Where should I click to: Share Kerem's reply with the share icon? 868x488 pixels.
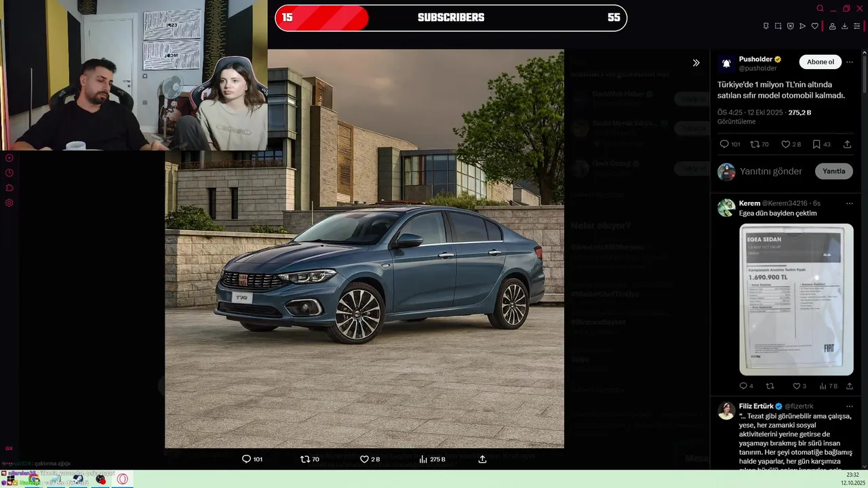(x=849, y=386)
